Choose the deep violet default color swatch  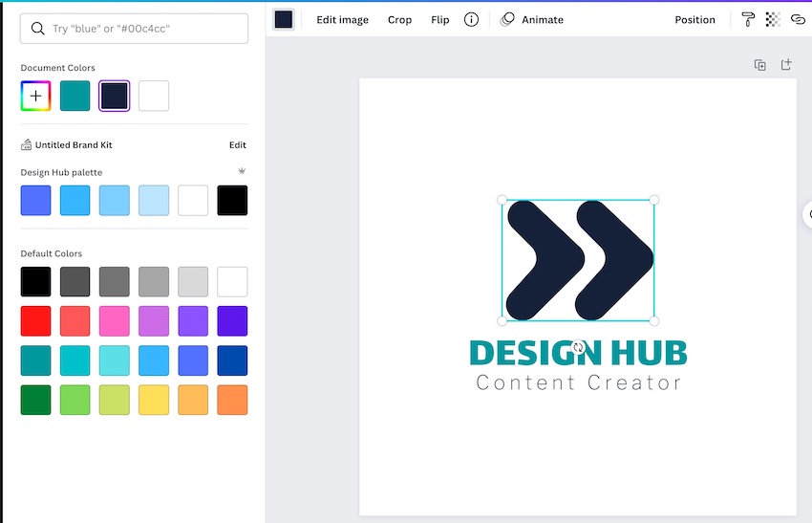pyautogui.click(x=232, y=321)
